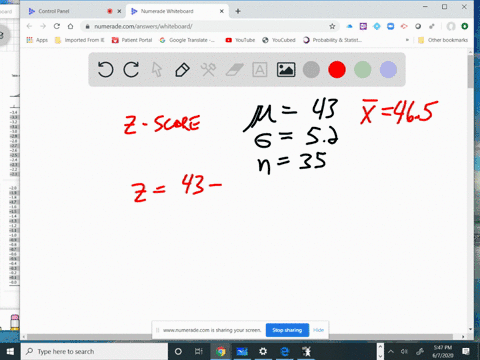This screenshot has width=480, height=360.
Task: Open Chrome from the taskbar
Action: (x=221, y=351)
